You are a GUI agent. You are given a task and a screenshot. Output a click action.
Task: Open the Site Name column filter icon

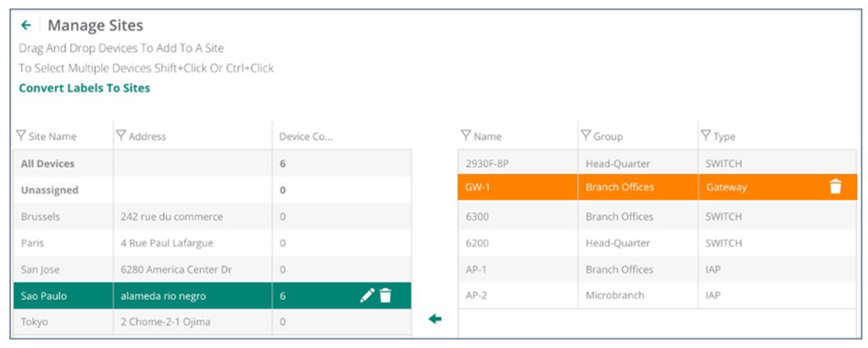tap(20, 135)
